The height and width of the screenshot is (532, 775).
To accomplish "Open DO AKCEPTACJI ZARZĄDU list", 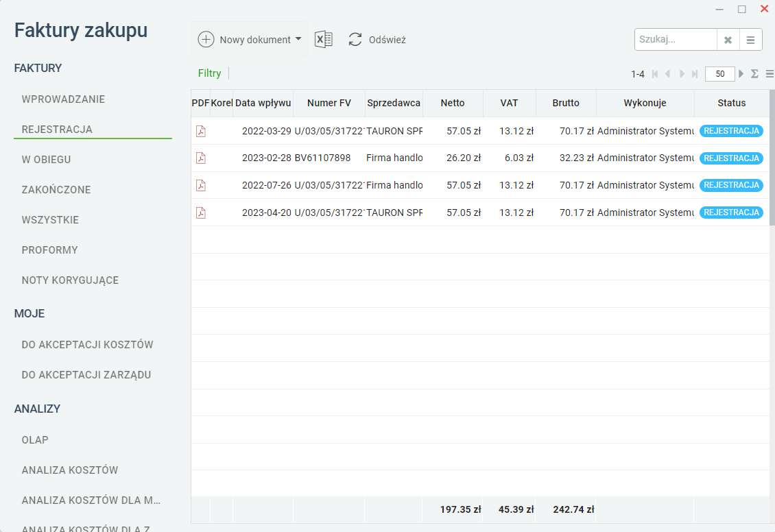I will tap(86, 375).
